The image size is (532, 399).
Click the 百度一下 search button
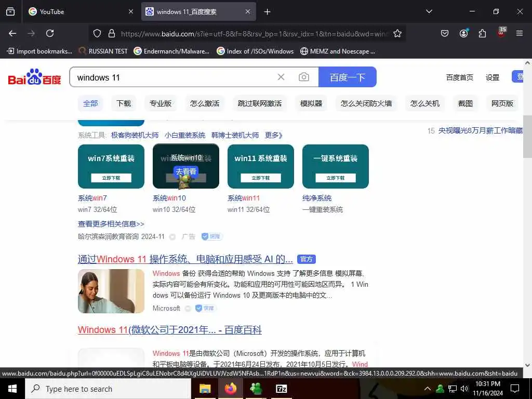click(x=348, y=77)
